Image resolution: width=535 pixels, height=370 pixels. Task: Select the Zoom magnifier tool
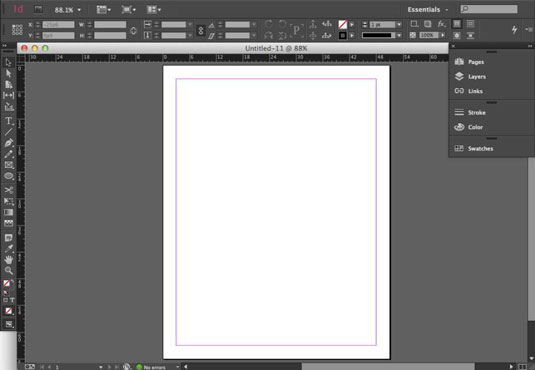(9, 270)
